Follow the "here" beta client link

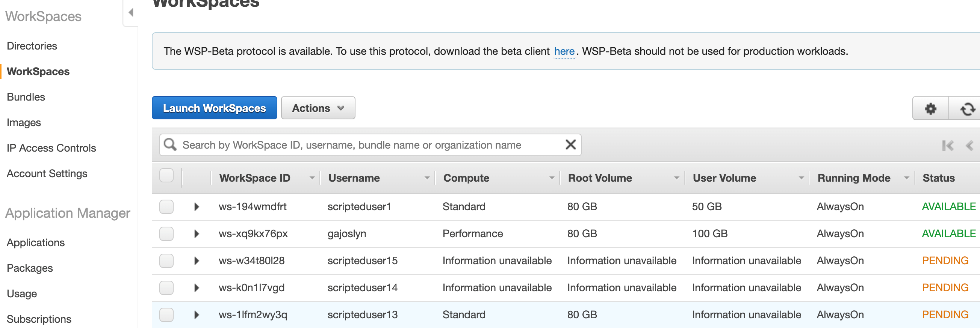[564, 51]
